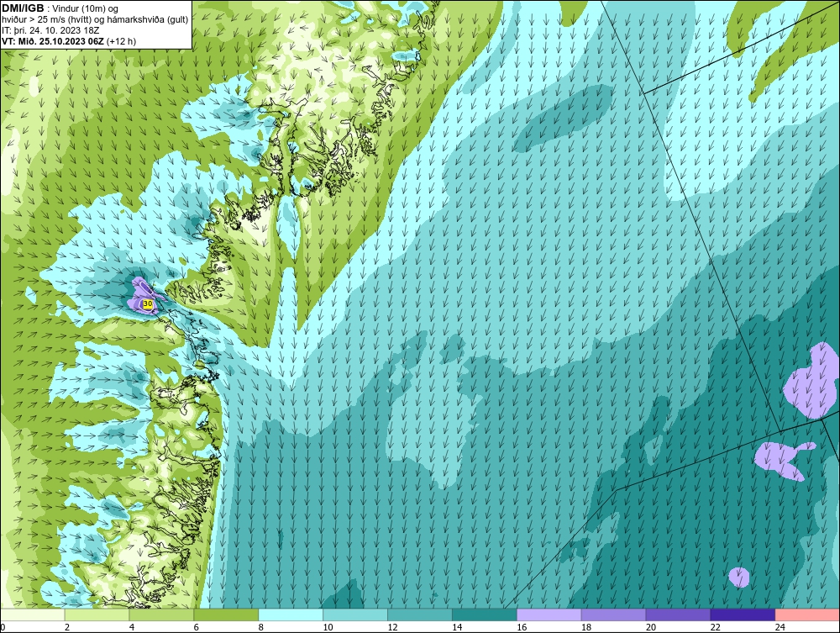Click the yellow 30 gust marker
The width and height of the screenshot is (840, 633).
point(148,304)
